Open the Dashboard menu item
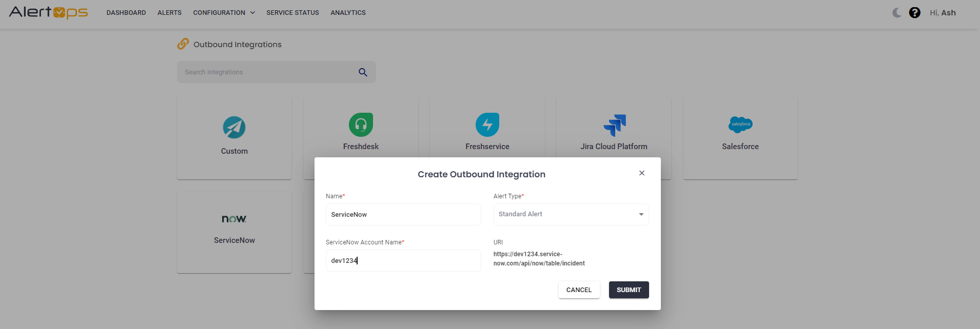The height and width of the screenshot is (329, 980). point(126,13)
